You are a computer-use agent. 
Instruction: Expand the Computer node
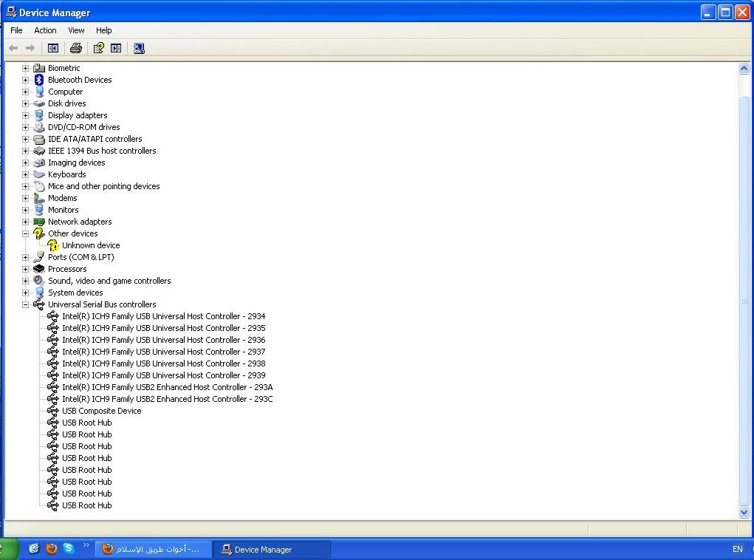[x=26, y=92]
